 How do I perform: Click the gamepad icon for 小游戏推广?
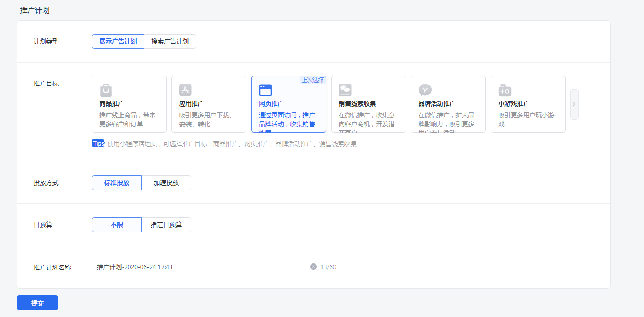pos(504,90)
